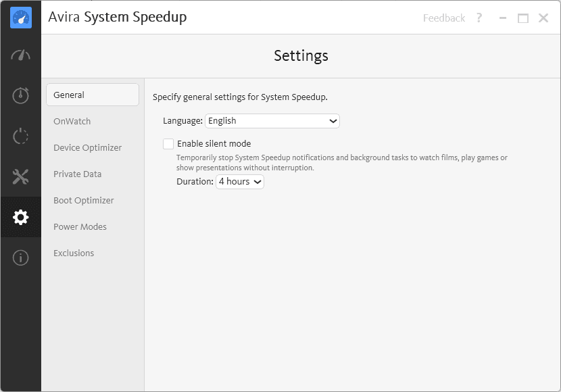
Task: Open Device Optimizer settings tab
Action: pyautogui.click(x=88, y=148)
